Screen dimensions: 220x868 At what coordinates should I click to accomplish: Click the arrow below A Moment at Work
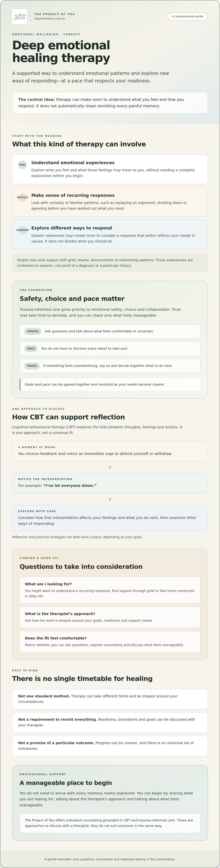coord(110,467)
